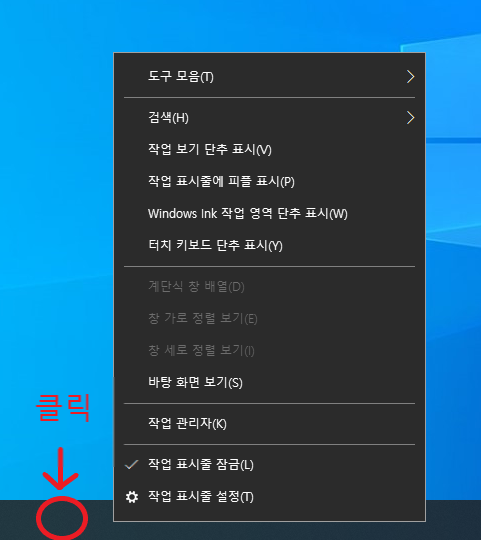This screenshot has width=481, height=540.
Task: Expand the arrow beside 도구 모음(T)
Action: (x=410, y=76)
